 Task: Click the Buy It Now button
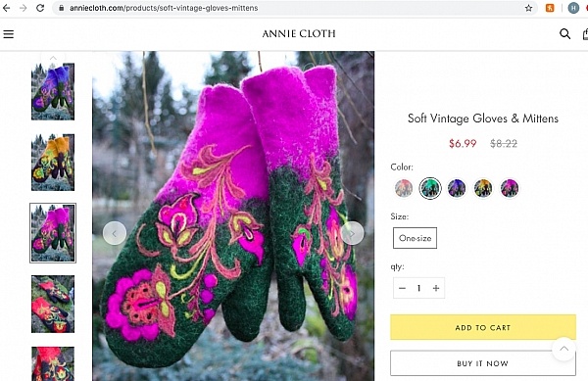[x=483, y=363]
